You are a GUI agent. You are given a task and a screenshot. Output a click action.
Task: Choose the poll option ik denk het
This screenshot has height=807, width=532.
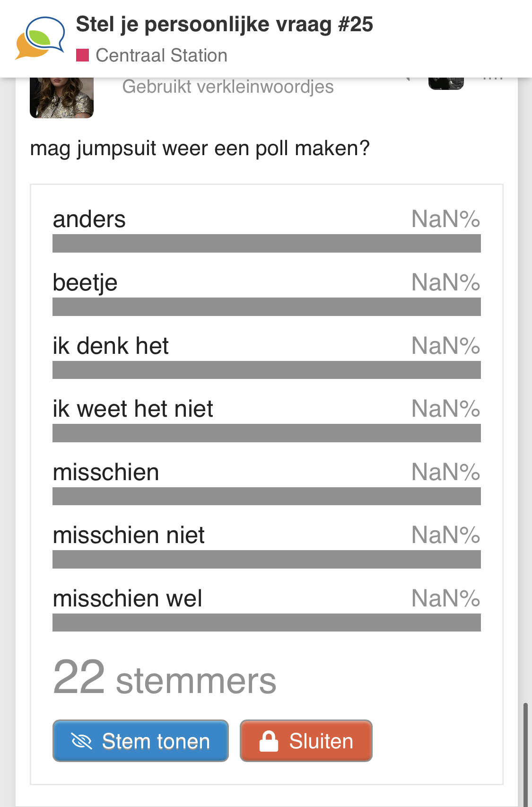pyautogui.click(x=266, y=357)
